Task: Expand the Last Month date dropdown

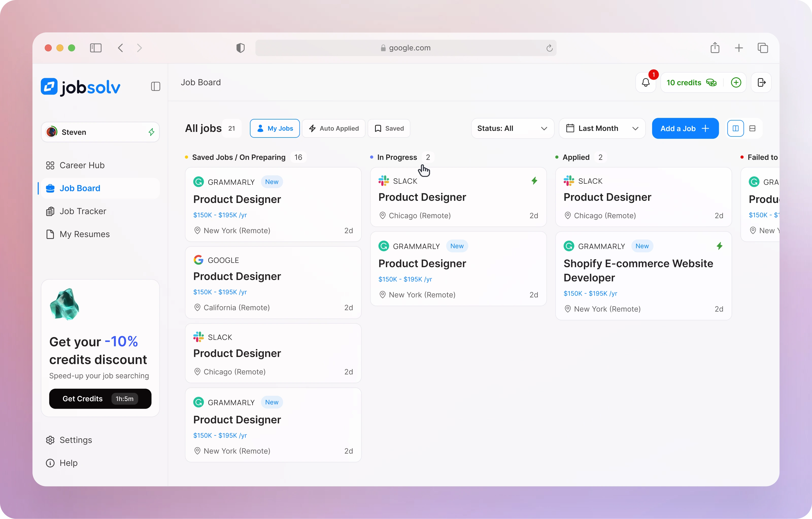Action: (x=602, y=128)
